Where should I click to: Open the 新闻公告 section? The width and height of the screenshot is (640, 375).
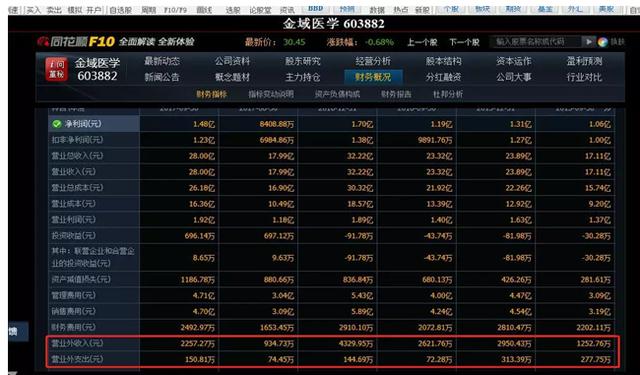pyautogui.click(x=162, y=77)
